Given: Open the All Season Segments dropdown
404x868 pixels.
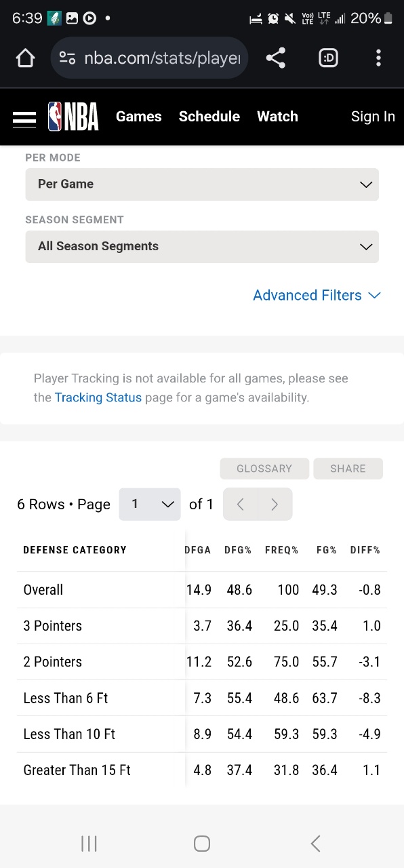Looking at the screenshot, I should pos(202,247).
